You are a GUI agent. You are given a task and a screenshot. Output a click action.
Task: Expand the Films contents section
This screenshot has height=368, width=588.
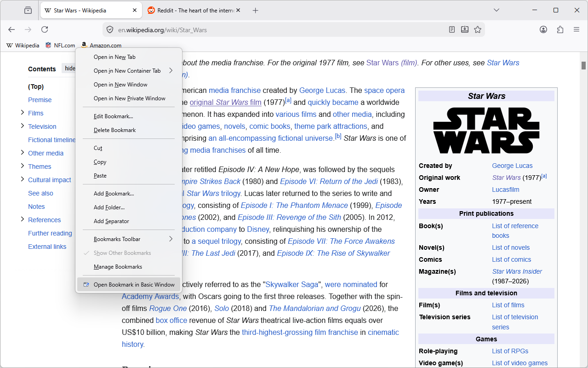click(x=22, y=113)
